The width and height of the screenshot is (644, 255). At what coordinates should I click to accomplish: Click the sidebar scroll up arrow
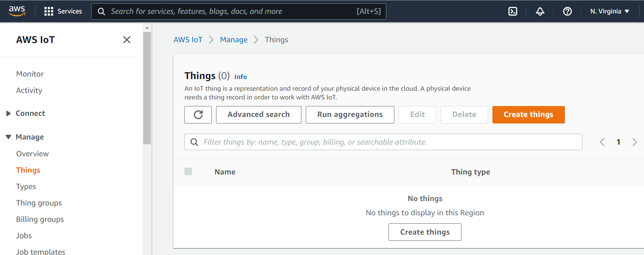click(147, 28)
